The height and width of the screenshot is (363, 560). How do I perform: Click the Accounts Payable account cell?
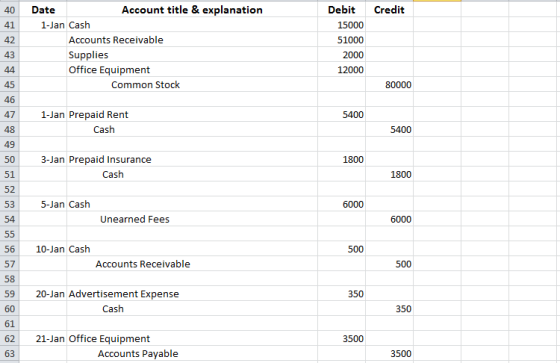click(192, 354)
